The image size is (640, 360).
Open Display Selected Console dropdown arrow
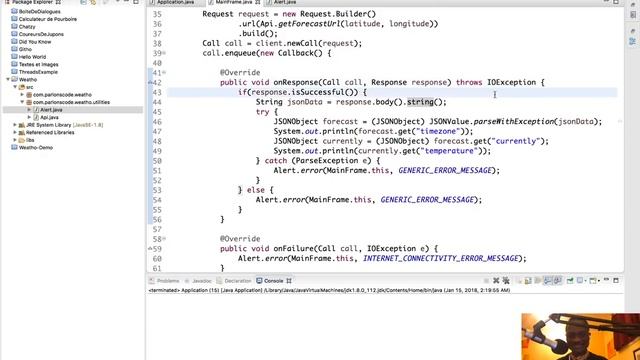(585, 281)
